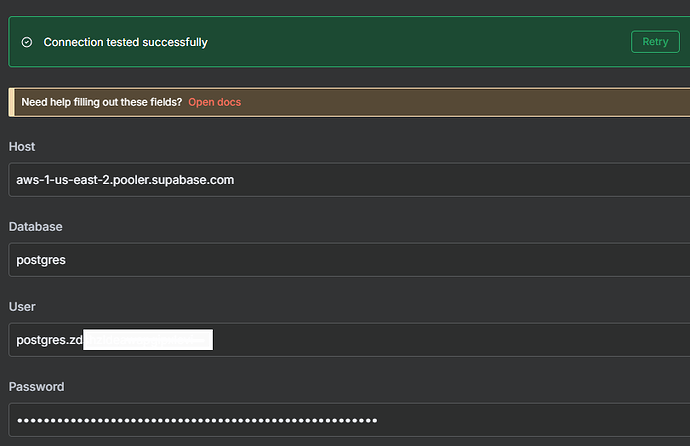The width and height of the screenshot is (690, 446).
Task: Click the Password field label
Action: pyautogui.click(x=36, y=387)
